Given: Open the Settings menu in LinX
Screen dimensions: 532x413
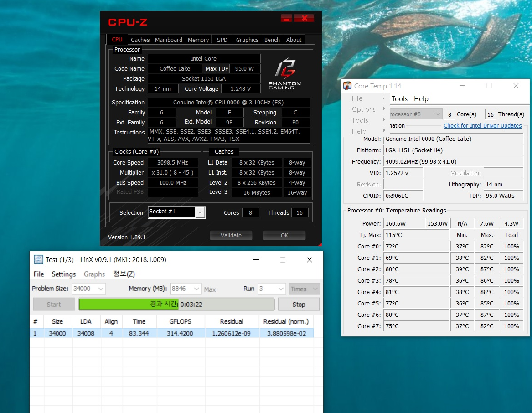Looking at the screenshot, I should coord(64,274).
